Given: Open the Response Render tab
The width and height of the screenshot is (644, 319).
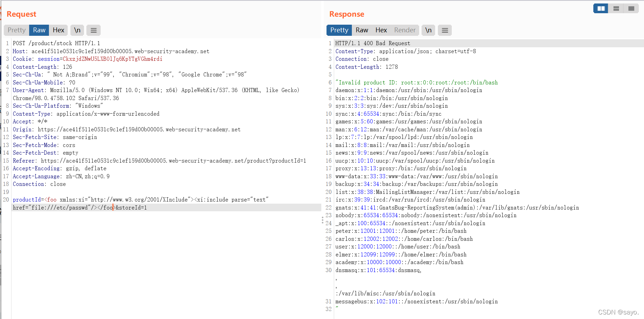Looking at the screenshot, I should pyautogui.click(x=405, y=30).
